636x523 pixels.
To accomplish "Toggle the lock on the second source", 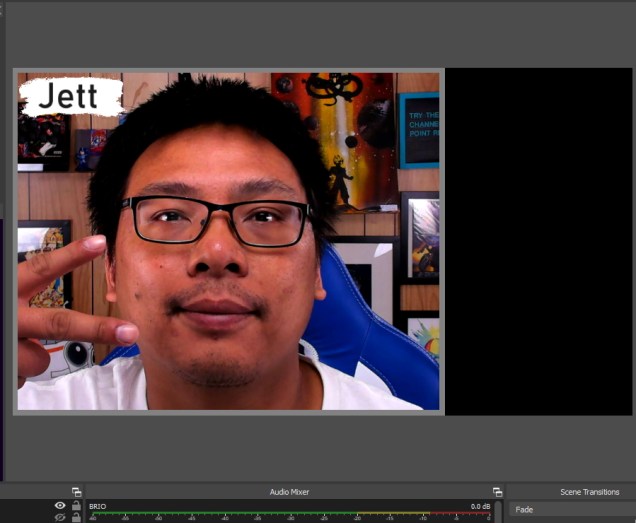I will 76,518.
